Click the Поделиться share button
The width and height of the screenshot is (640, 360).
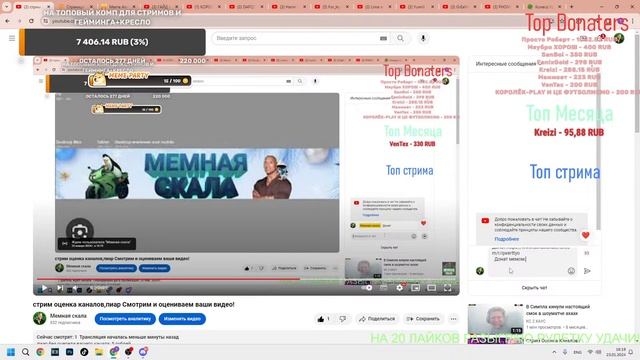click(377, 319)
